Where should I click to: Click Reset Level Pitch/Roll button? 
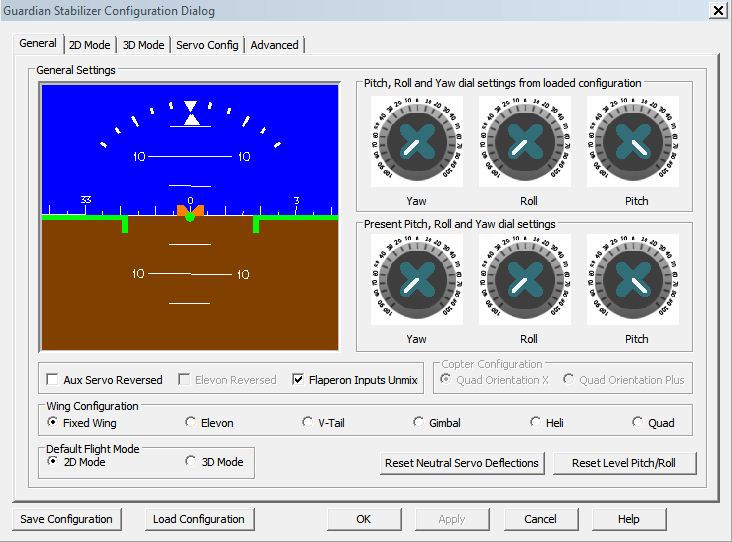coord(624,463)
